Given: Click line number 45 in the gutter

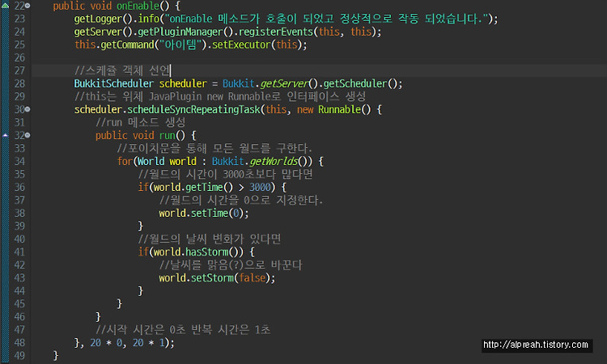Looking at the screenshot, I should 19,303.
